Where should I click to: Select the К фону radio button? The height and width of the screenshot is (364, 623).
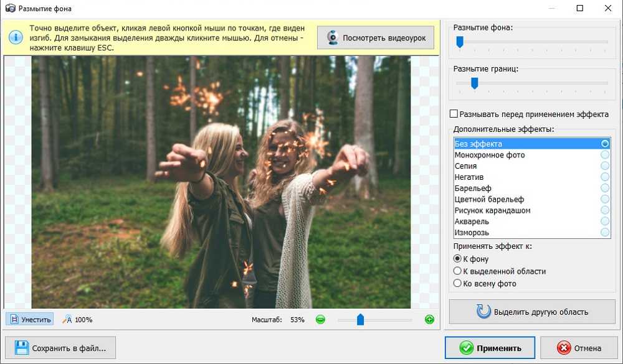pos(457,259)
